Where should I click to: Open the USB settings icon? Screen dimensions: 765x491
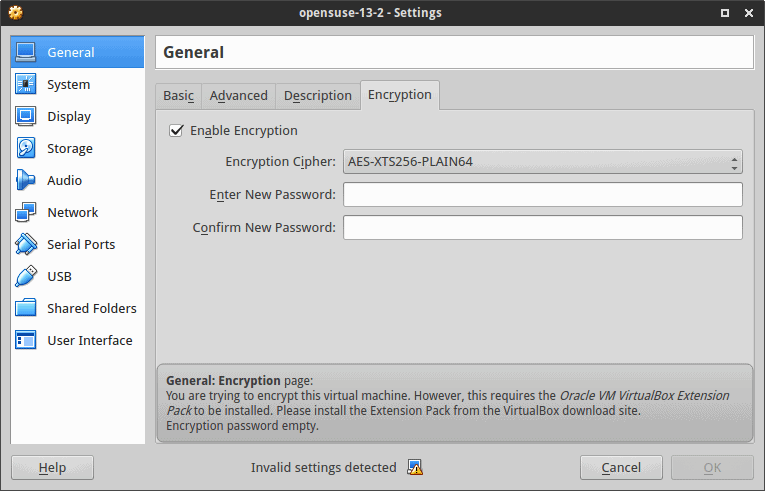click(25, 276)
